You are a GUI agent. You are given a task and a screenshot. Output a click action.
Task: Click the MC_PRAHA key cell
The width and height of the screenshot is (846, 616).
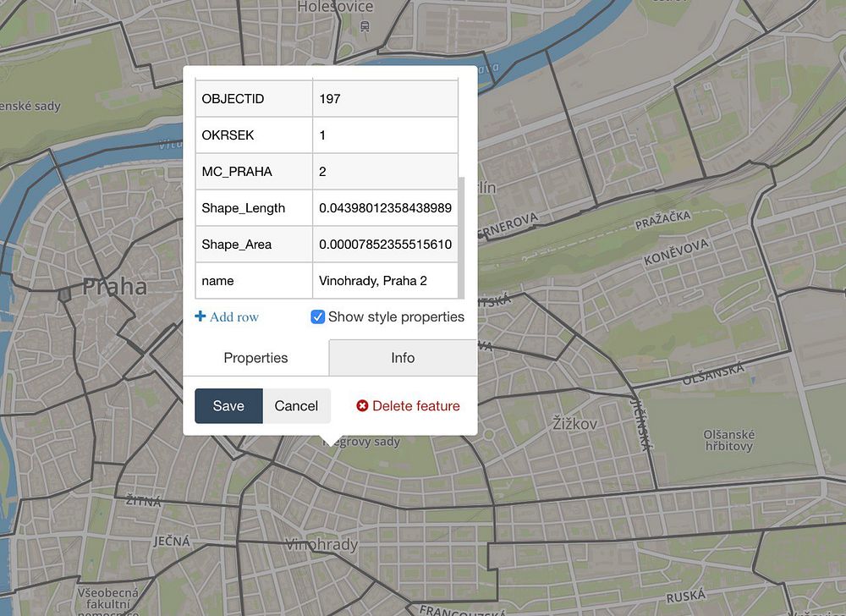[254, 172]
